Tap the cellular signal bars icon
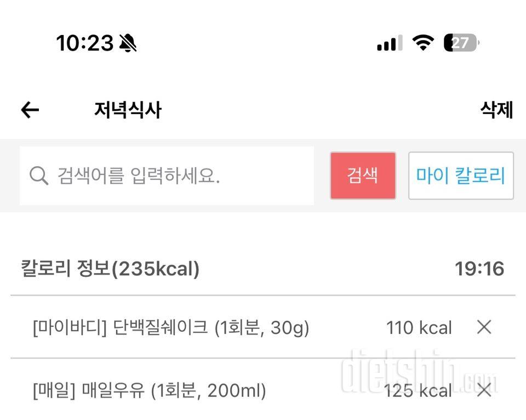526x420 pixels. tap(390, 43)
